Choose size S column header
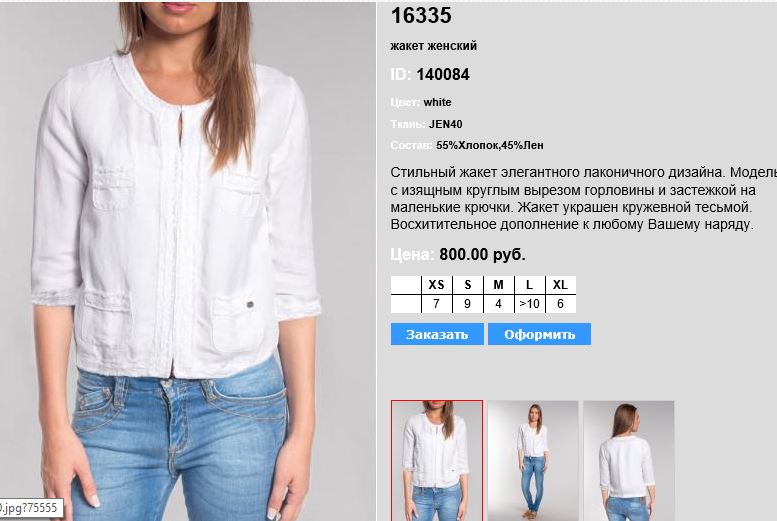The height and width of the screenshot is (521, 777). pyautogui.click(x=468, y=285)
